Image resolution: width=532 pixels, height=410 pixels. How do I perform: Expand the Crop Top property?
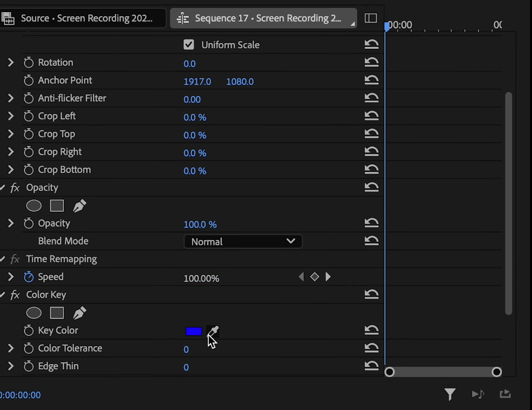point(10,134)
